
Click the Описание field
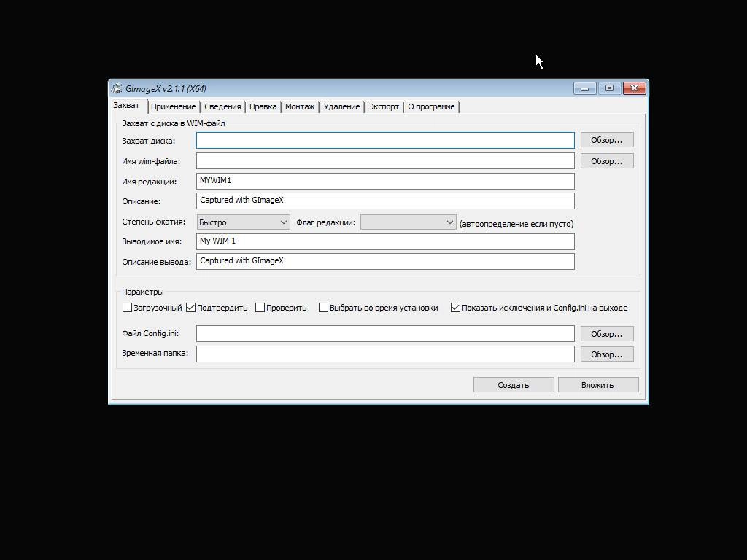pyautogui.click(x=385, y=201)
